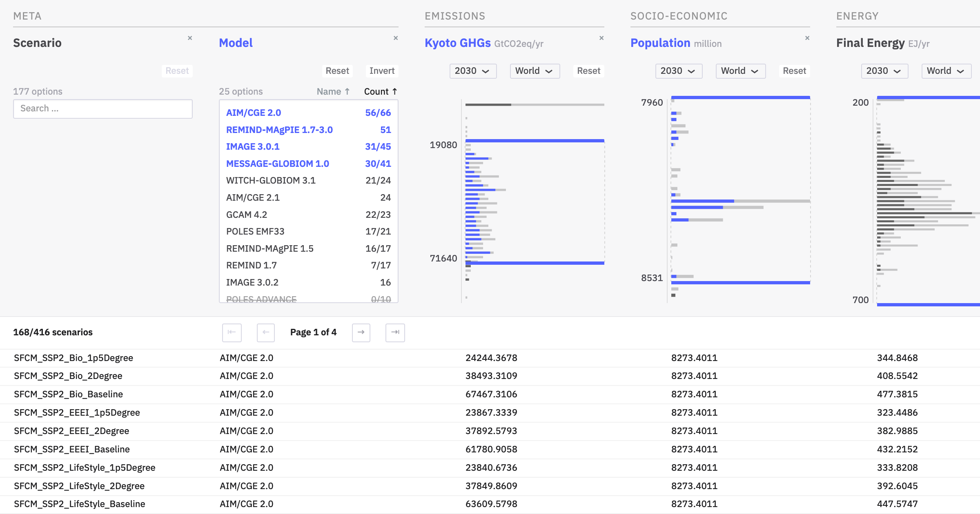980x514 pixels.
Task: Click the Scenario column title
Action: pyautogui.click(x=37, y=43)
